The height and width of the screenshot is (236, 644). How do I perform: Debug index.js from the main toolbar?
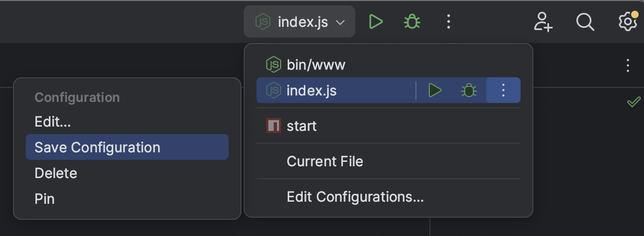point(412,21)
